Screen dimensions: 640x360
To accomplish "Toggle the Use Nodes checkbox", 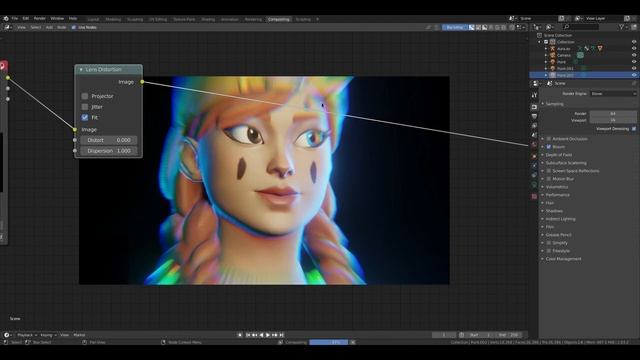I will coord(74,27).
